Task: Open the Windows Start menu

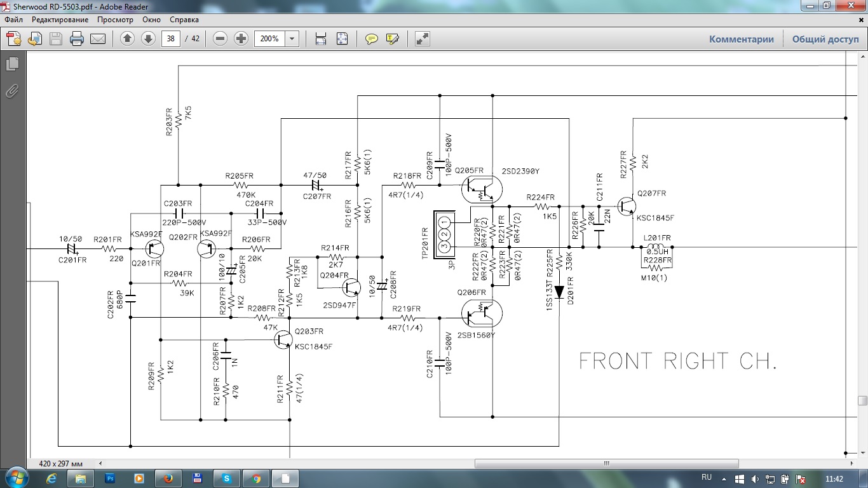Action: 16,478
